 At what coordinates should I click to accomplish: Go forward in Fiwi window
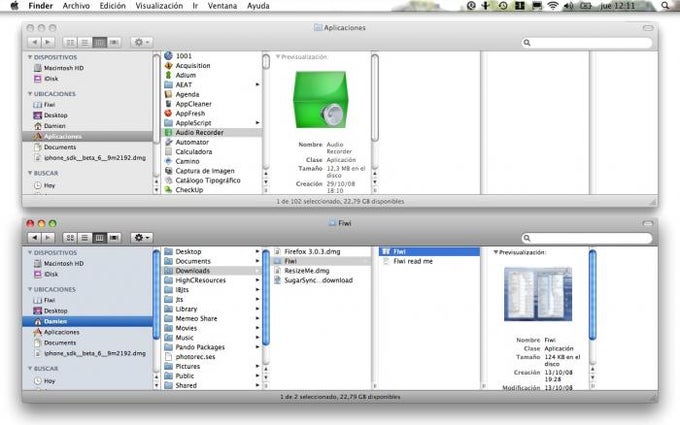click(48, 238)
